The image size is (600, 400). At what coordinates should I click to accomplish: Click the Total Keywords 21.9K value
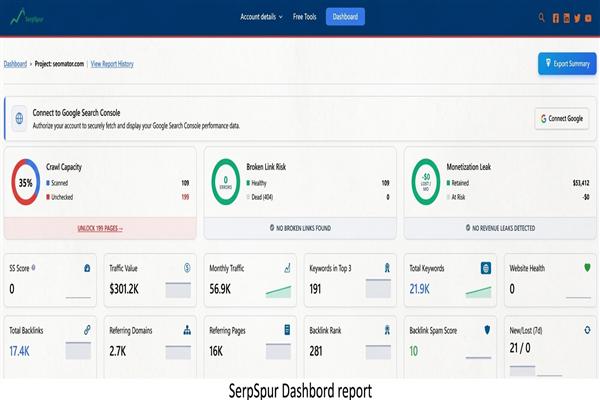[x=419, y=289]
